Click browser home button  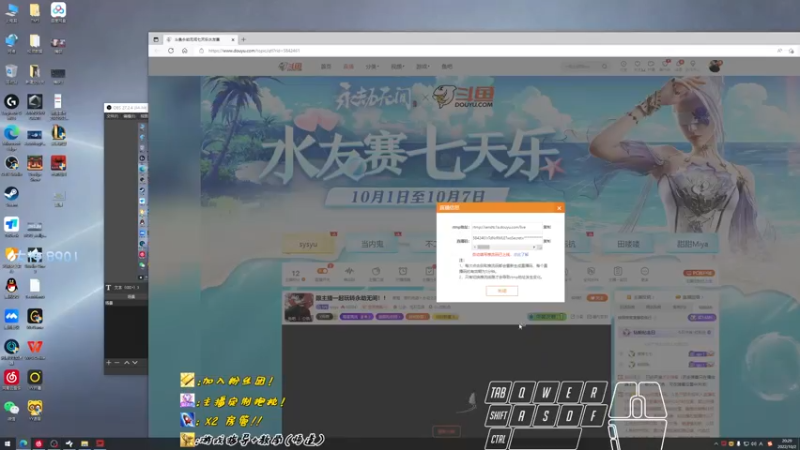[185, 51]
